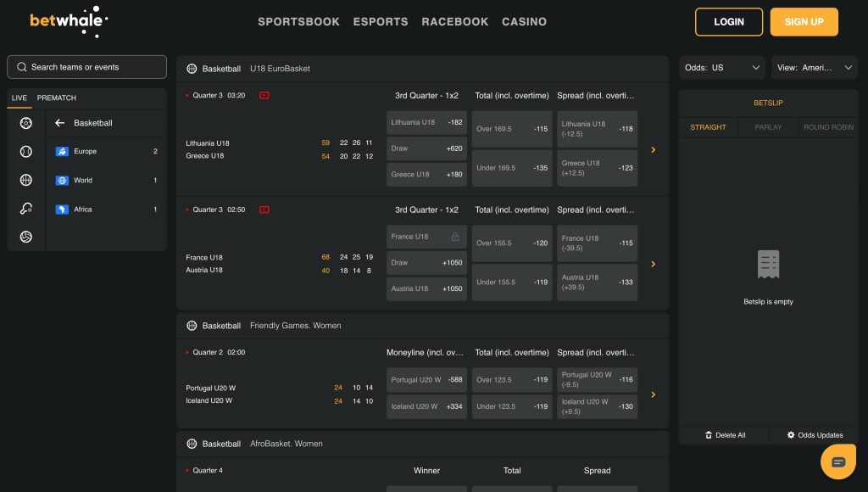Click the Europe region flag icon
Viewport: 868px width, 492px height.
point(62,151)
